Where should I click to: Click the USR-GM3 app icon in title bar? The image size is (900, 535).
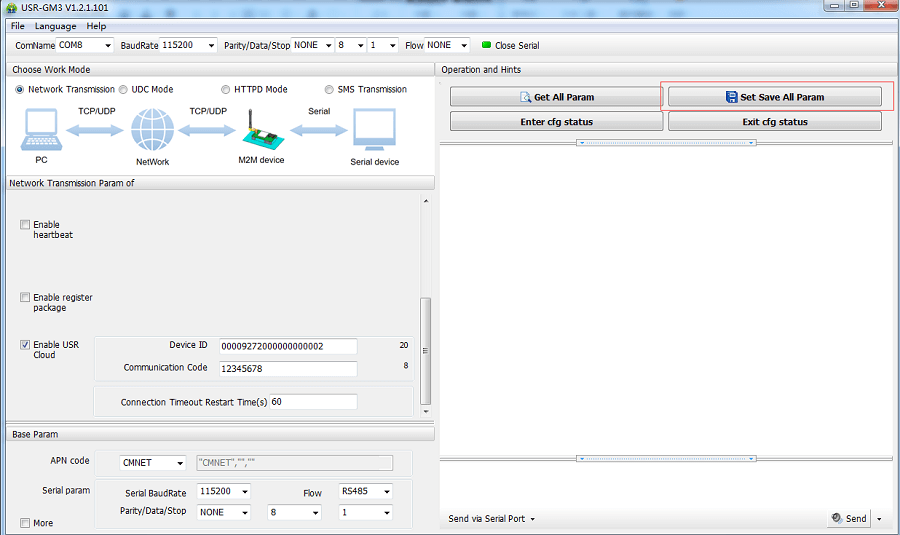coord(11,8)
